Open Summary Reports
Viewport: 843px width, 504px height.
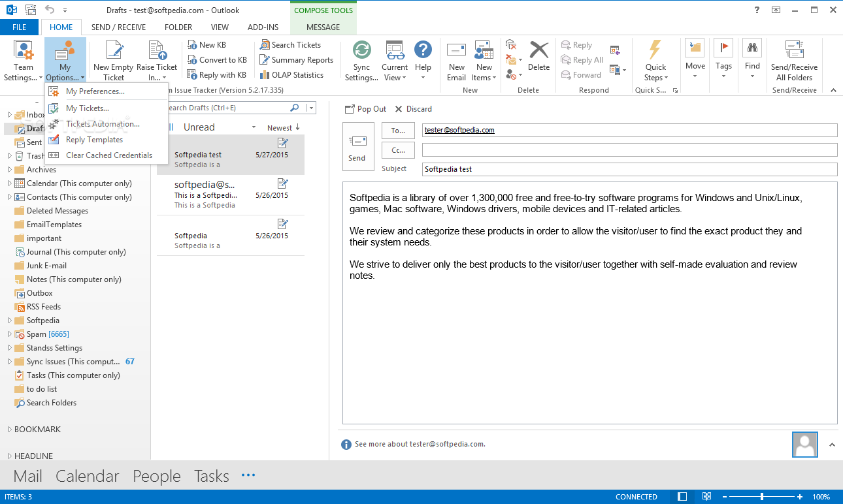pos(296,60)
